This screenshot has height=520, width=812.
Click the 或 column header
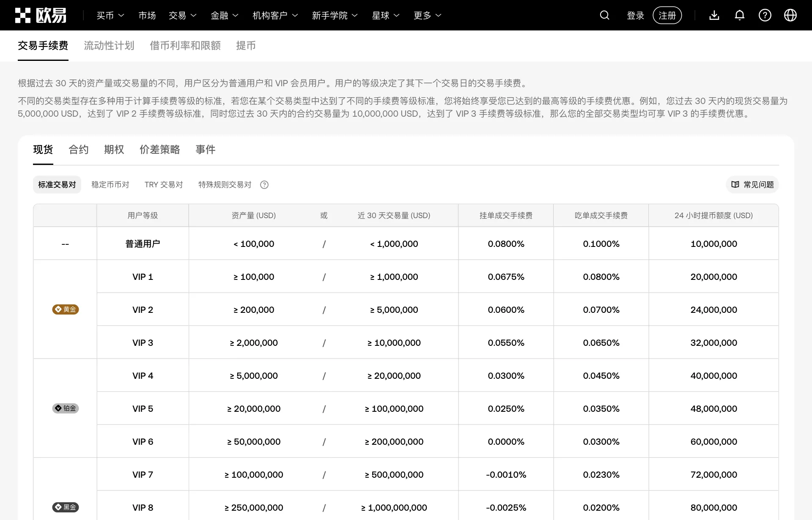click(324, 216)
